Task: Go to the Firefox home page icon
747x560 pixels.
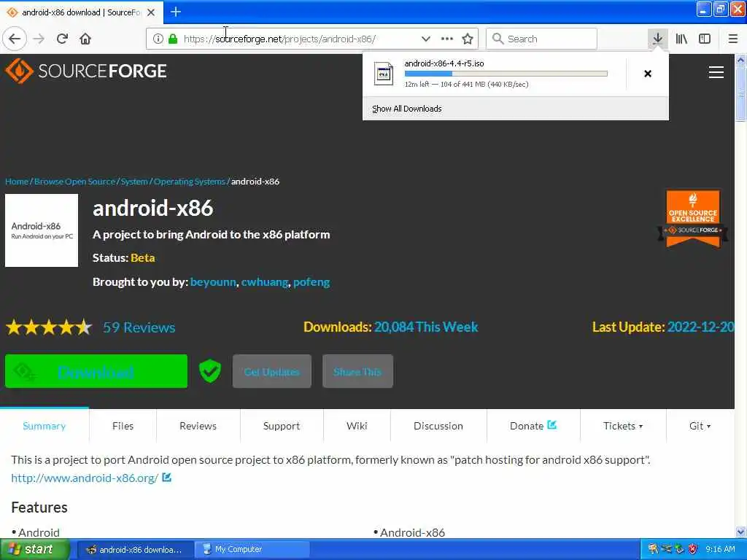Action: 85,39
